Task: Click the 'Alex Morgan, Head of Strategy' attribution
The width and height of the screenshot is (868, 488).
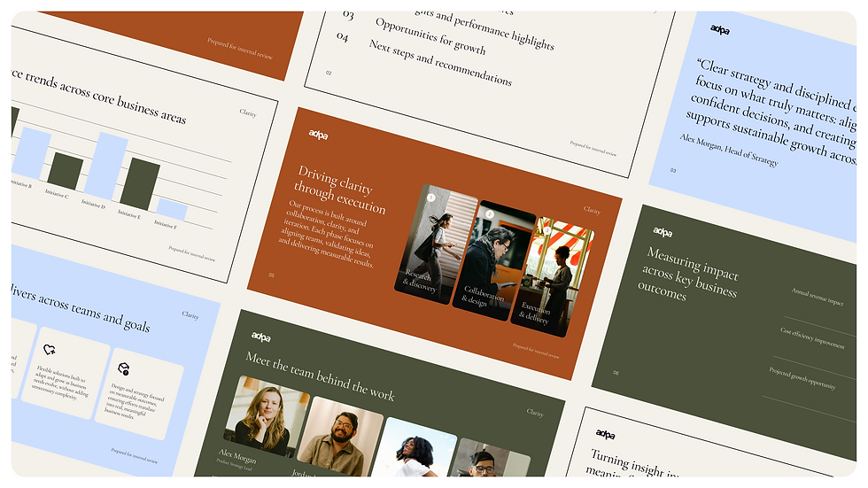Action: 729,150
